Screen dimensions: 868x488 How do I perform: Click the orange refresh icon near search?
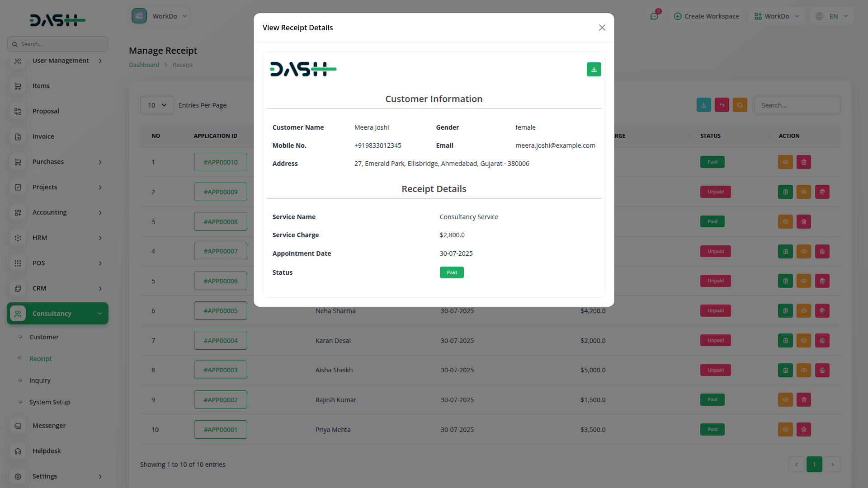tap(740, 105)
